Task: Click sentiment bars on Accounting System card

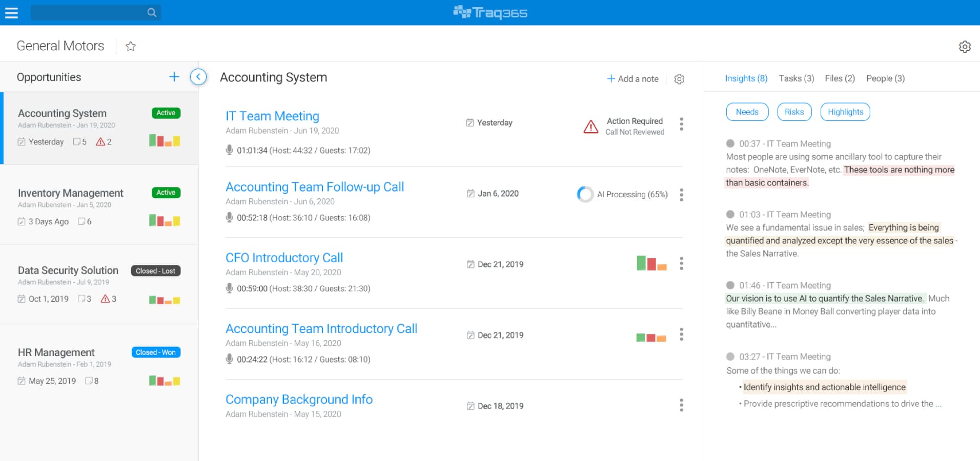Action: pos(165,140)
